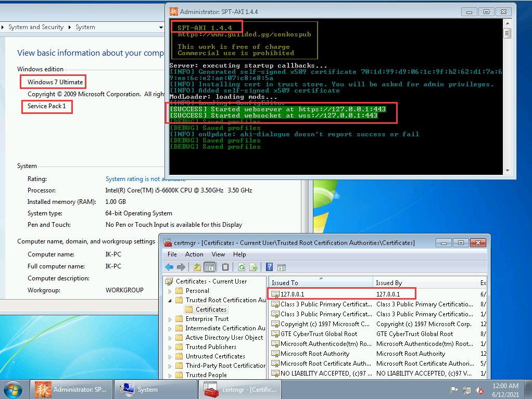This screenshot has width=532, height=399.
Task: Click 'GTE CyberTrust Global Root' in Issued By column
Action: point(414,334)
